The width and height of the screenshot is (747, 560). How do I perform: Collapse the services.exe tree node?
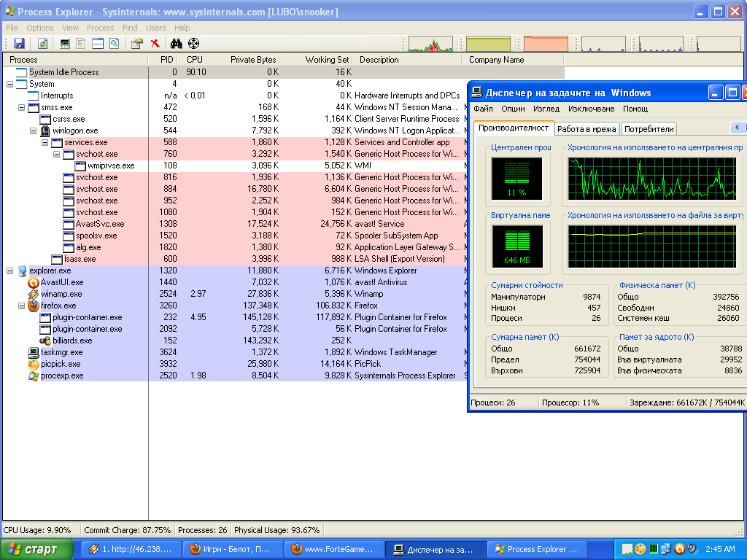coord(44,142)
